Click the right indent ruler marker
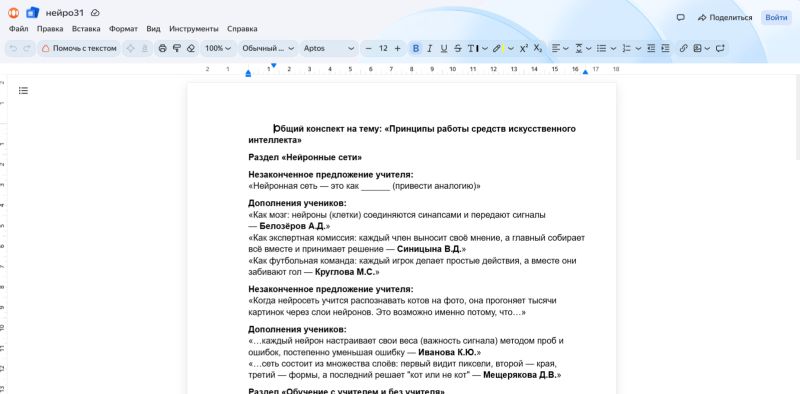800x394 pixels. coord(585,72)
